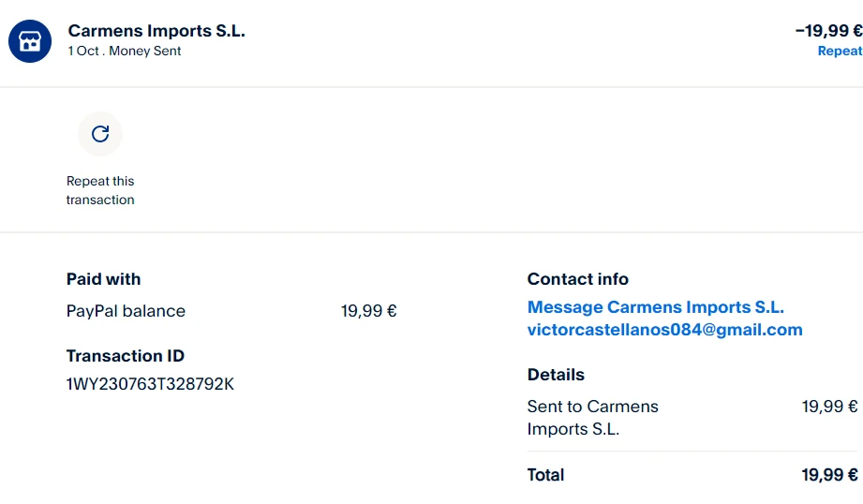Click the 'Total' label
863x504 pixels.
tap(545, 475)
